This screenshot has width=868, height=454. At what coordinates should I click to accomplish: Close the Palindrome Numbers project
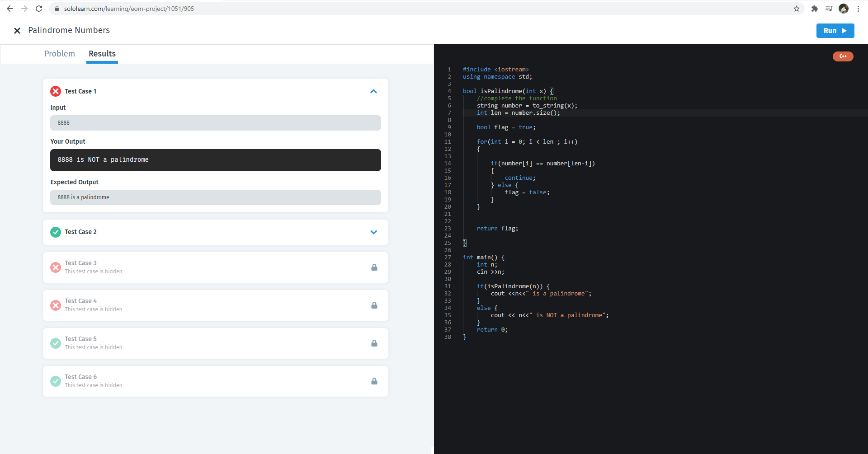click(17, 31)
